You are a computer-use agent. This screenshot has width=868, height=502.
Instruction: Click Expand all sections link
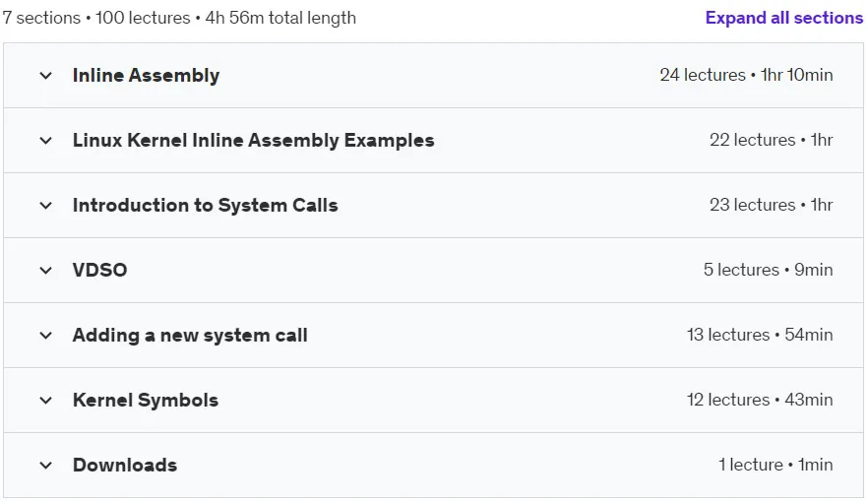pyautogui.click(x=783, y=18)
